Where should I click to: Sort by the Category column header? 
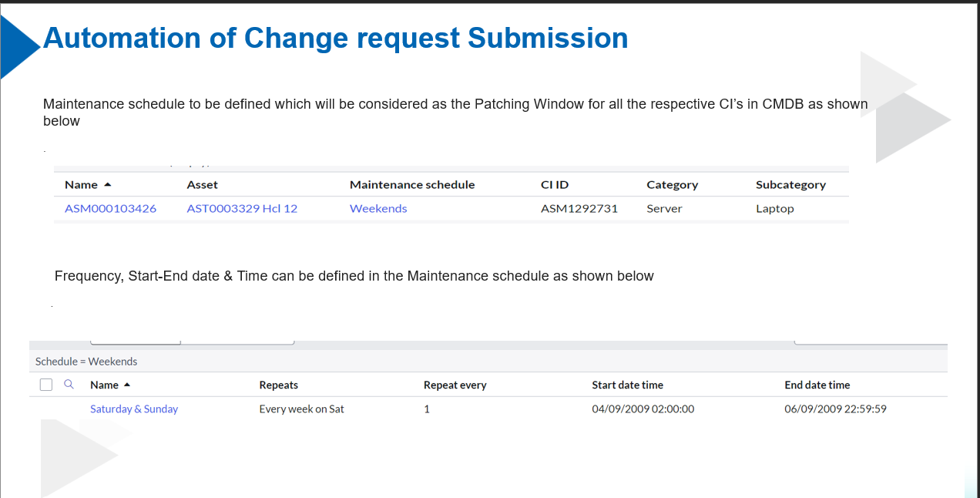pyautogui.click(x=672, y=185)
